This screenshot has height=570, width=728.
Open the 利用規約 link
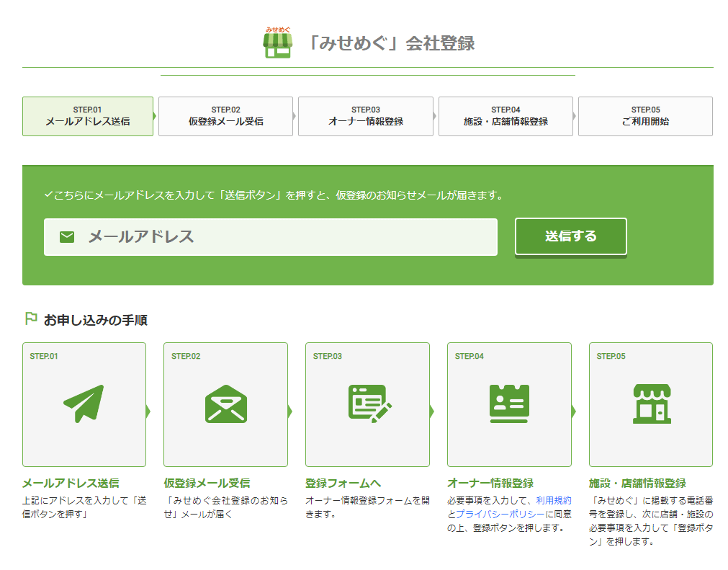click(553, 500)
